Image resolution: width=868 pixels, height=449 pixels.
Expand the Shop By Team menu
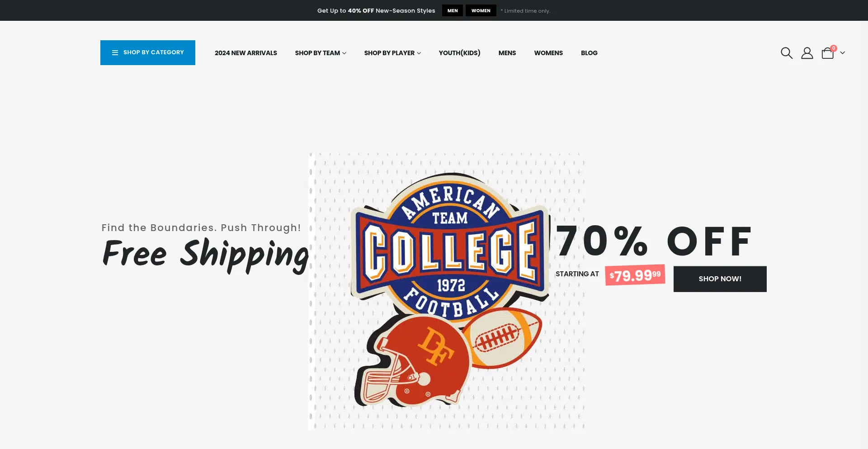pyautogui.click(x=321, y=53)
